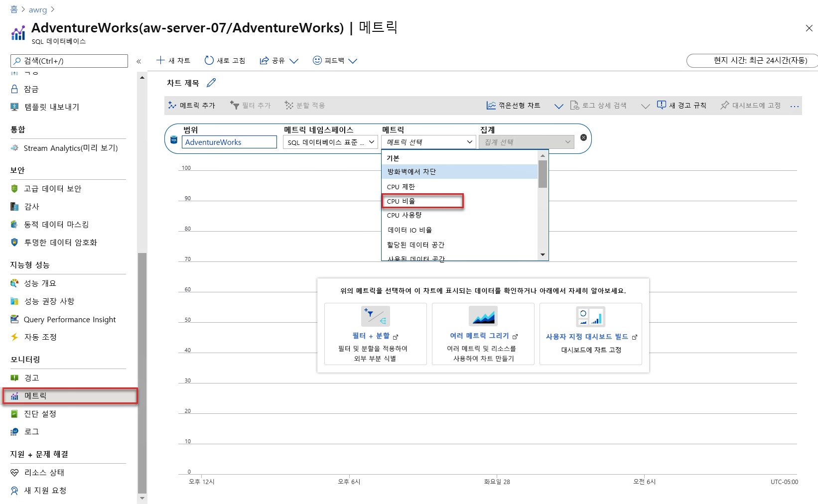
Task: Click the 피드백 smiley icon
Action: click(317, 60)
